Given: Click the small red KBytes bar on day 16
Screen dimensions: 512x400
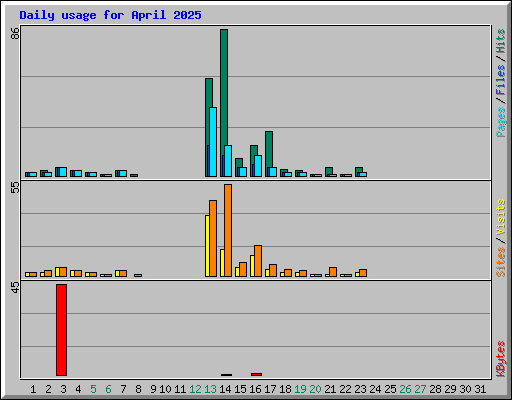Looking at the screenshot, I should point(256,374).
